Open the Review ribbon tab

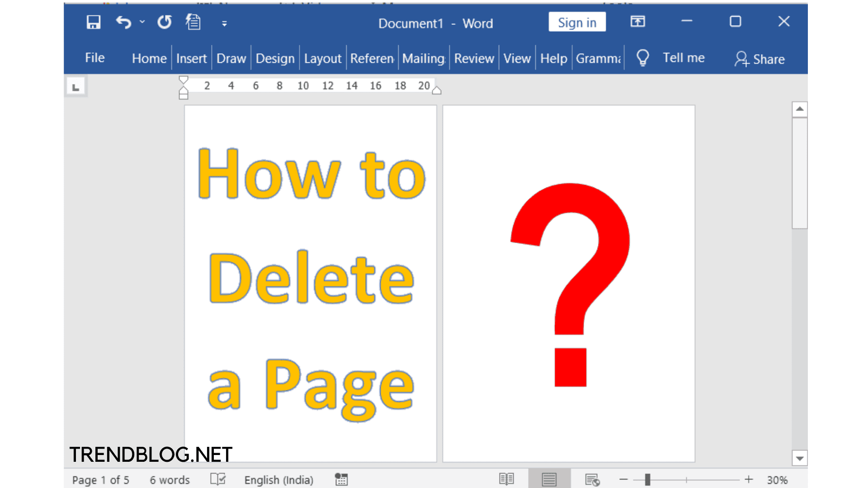click(x=473, y=58)
